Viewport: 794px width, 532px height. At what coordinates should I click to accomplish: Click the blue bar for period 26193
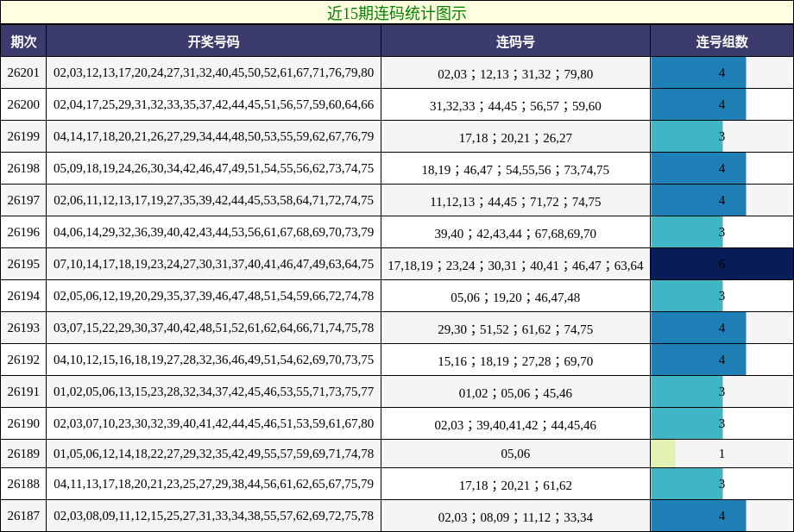pyautogui.click(x=698, y=328)
